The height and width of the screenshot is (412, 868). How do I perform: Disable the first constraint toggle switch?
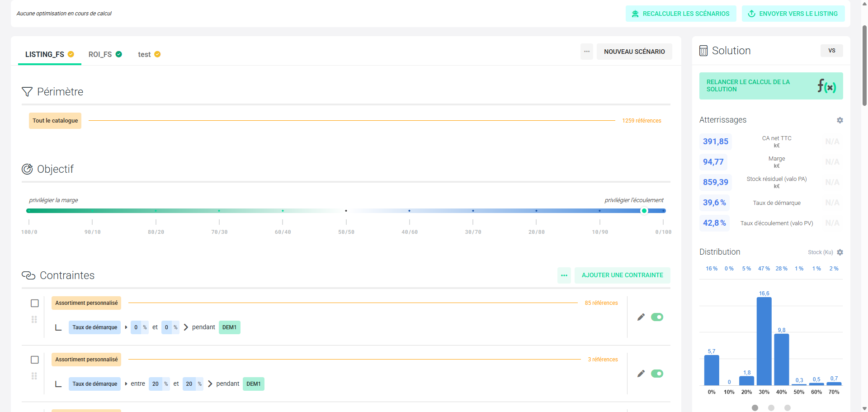coord(657,317)
